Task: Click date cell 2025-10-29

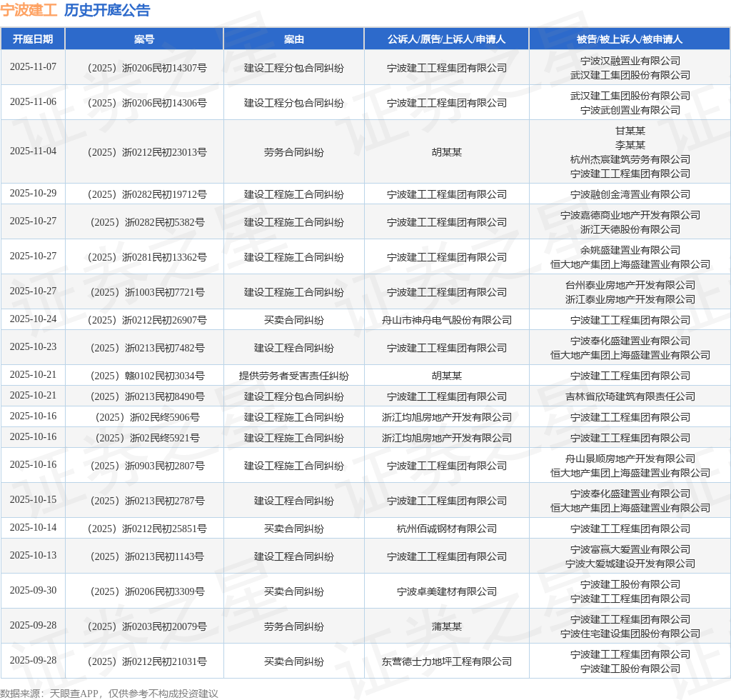Action: [x=33, y=193]
